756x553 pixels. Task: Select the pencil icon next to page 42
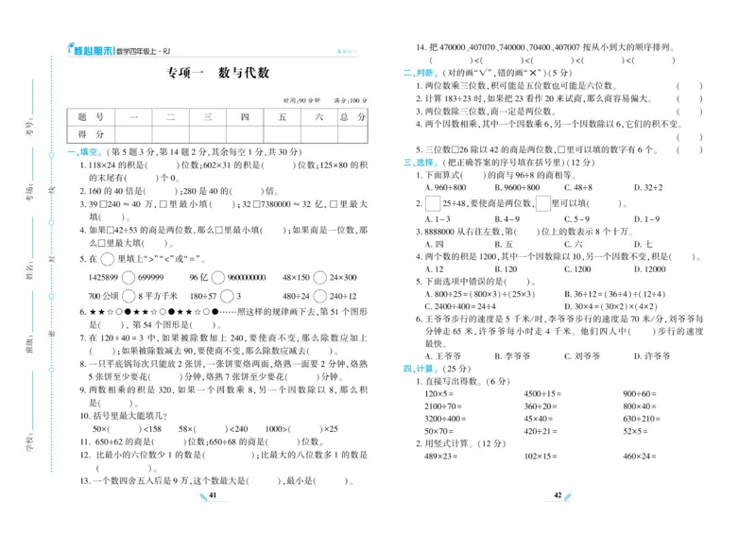click(568, 497)
